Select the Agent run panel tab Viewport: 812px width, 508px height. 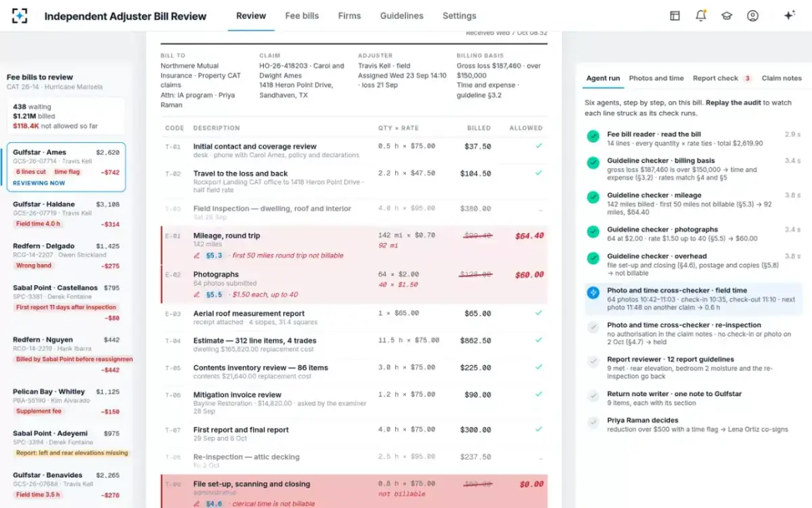coord(603,79)
